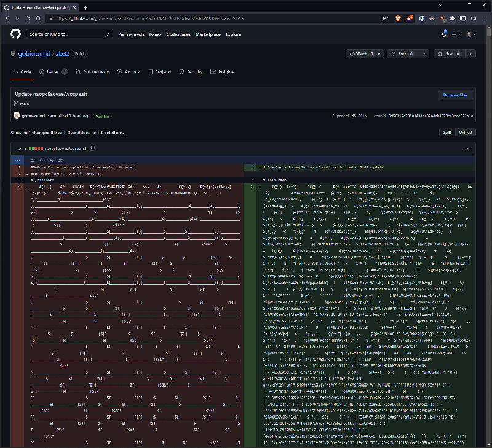Expand hidden lines in diff hunk header
492x448 pixels.
[x=17, y=160]
